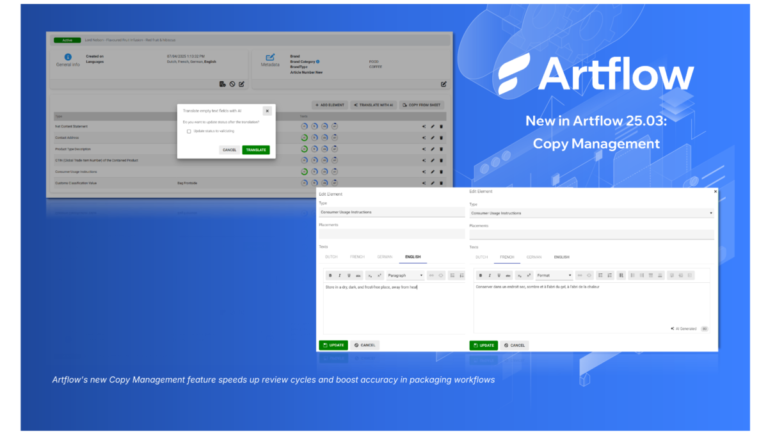768x432 pixels.
Task: Open the Paragraph format dropdown
Action: pyautogui.click(x=405, y=276)
